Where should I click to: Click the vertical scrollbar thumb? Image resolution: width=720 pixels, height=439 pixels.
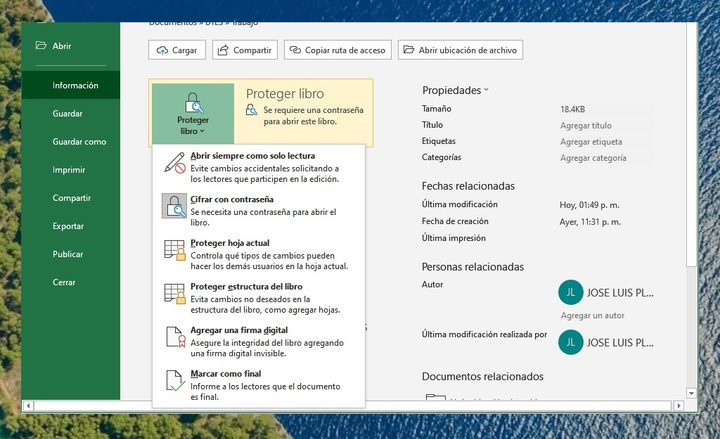point(691,145)
